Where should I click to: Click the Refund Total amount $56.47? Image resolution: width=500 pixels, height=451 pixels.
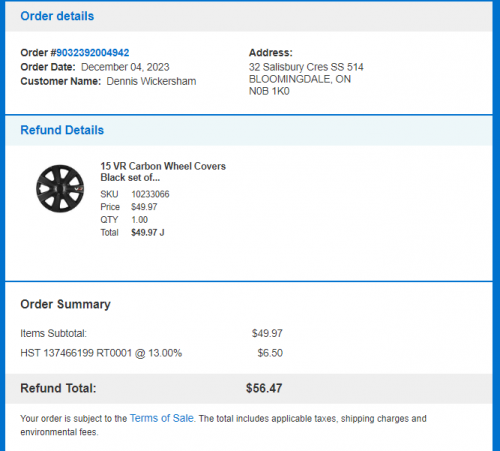[x=264, y=388]
